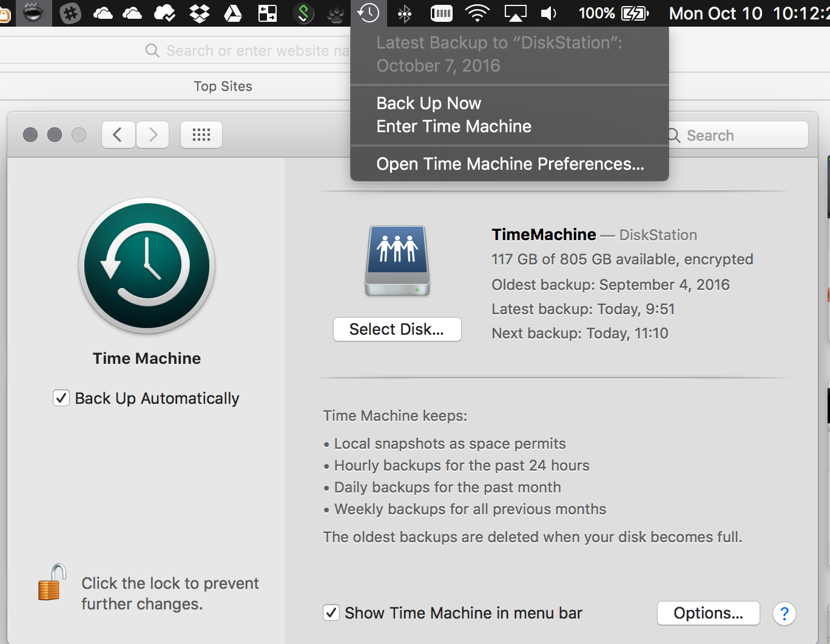Viewport: 830px width, 644px height.
Task: Focus Safari search or website address field
Action: click(258, 51)
